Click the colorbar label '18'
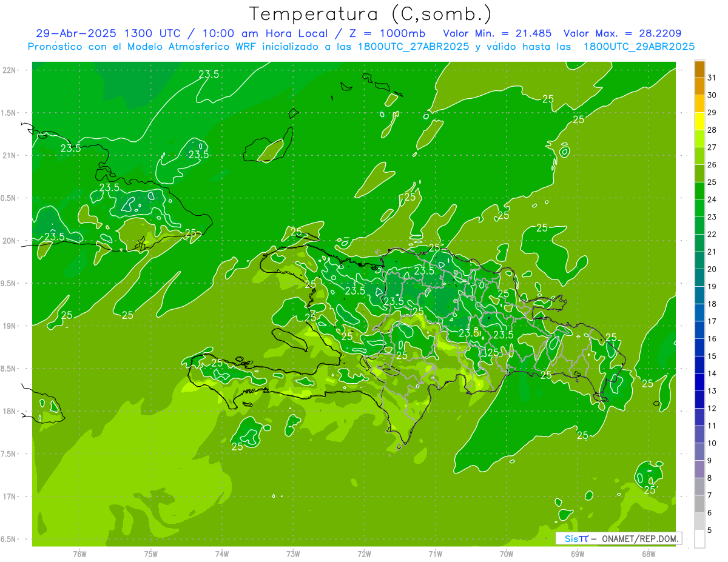This screenshot has width=728, height=562. click(712, 304)
